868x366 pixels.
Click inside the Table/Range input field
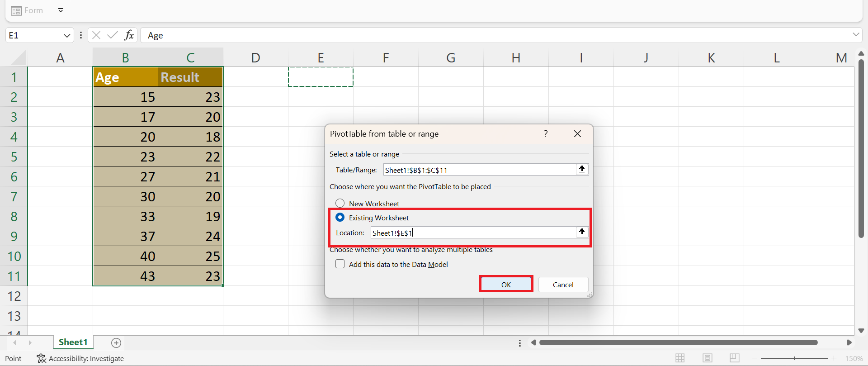[x=479, y=170]
